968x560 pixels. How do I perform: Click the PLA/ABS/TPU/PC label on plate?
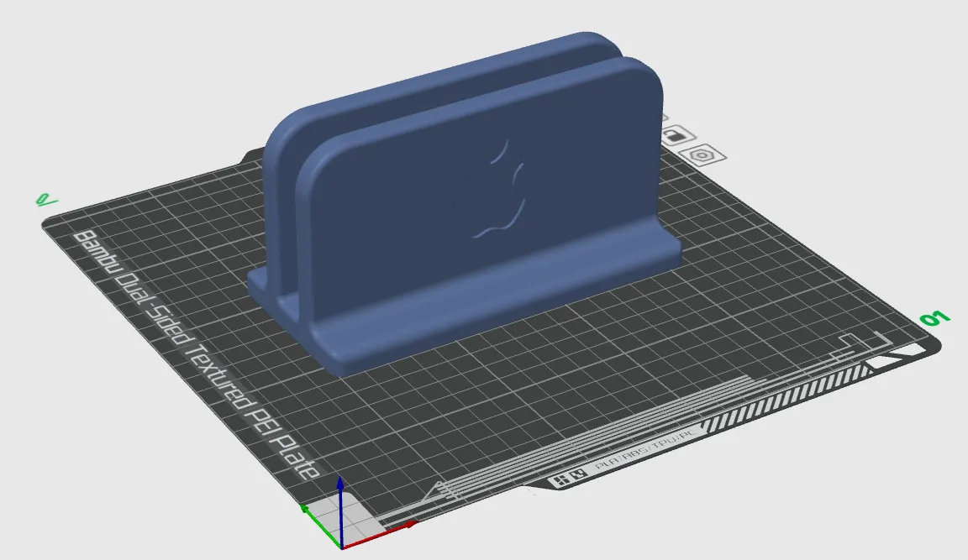[x=645, y=449]
